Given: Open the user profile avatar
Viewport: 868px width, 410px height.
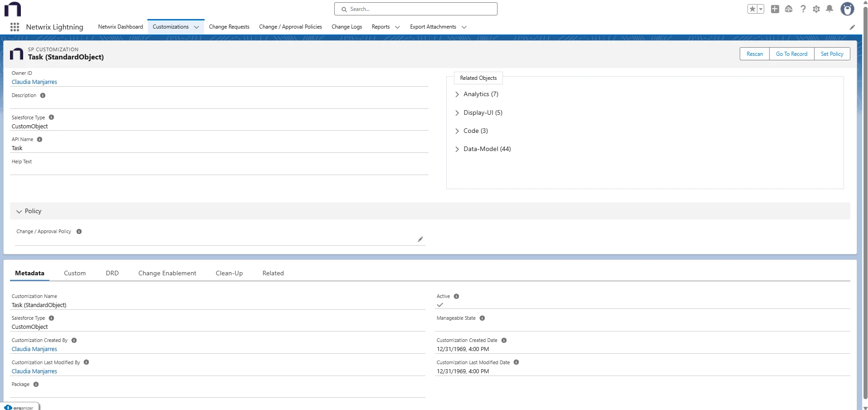Looking at the screenshot, I should point(847,9).
